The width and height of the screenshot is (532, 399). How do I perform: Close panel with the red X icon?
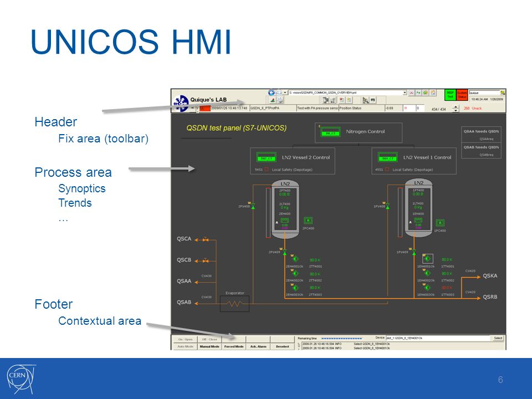click(x=411, y=93)
